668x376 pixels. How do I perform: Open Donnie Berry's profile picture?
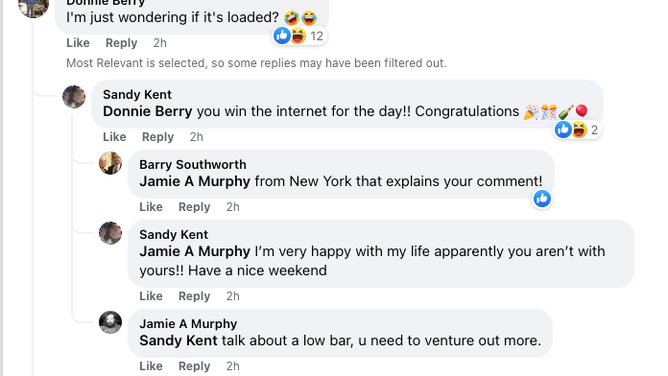(x=33, y=6)
